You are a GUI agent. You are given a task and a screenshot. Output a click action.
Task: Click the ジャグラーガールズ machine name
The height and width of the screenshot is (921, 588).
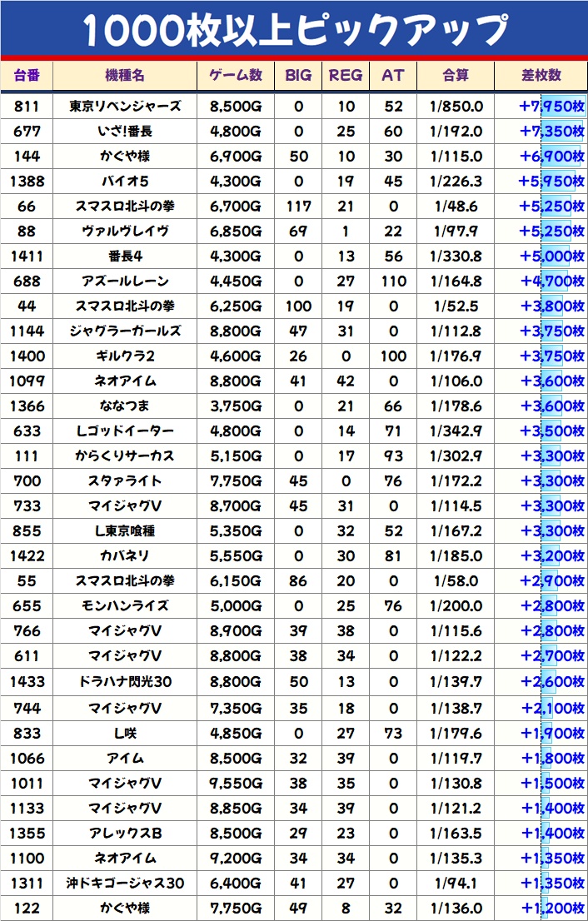tap(125, 331)
